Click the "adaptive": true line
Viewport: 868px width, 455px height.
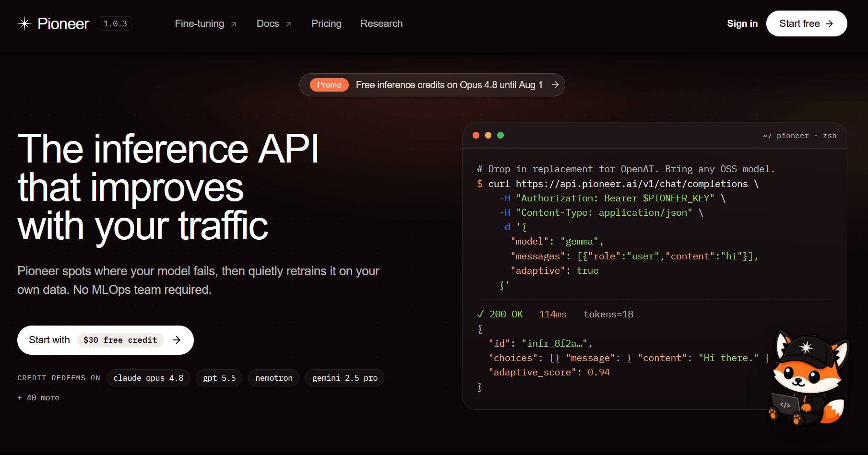[555, 270]
